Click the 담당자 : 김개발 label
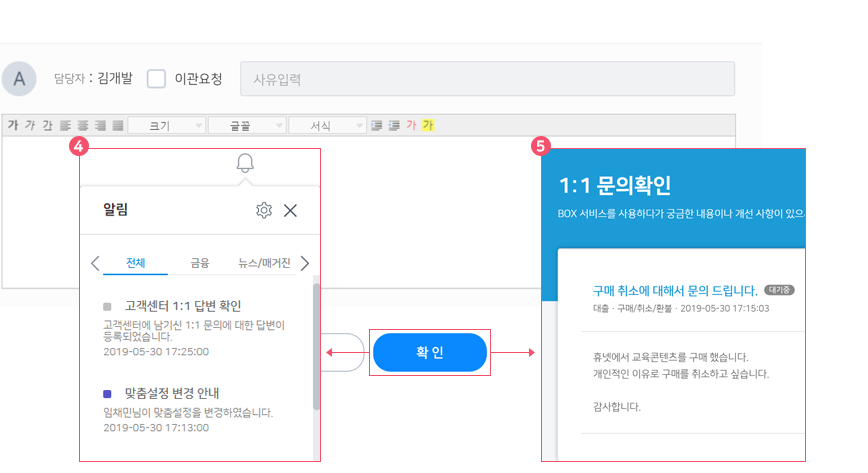868x473 pixels. tap(93, 79)
